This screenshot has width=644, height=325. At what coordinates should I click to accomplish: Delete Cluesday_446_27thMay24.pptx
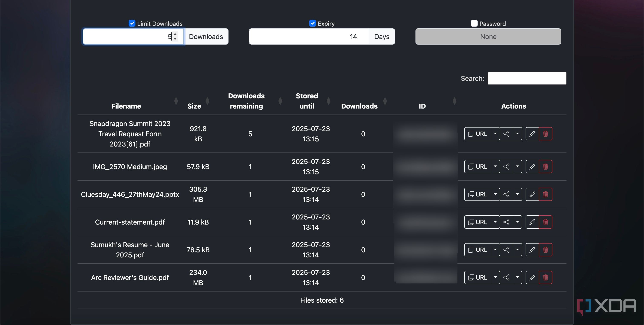pos(545,194)
